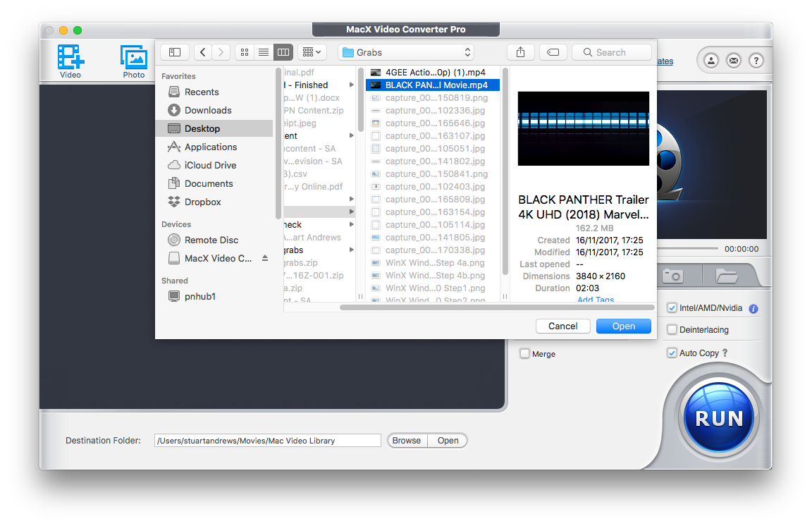Image resolution: width=812 pixels, height=526 pixels.
Task: Select the 4GEE Actio...0p) (1).mp4 file
Action: tap(433, 73)
